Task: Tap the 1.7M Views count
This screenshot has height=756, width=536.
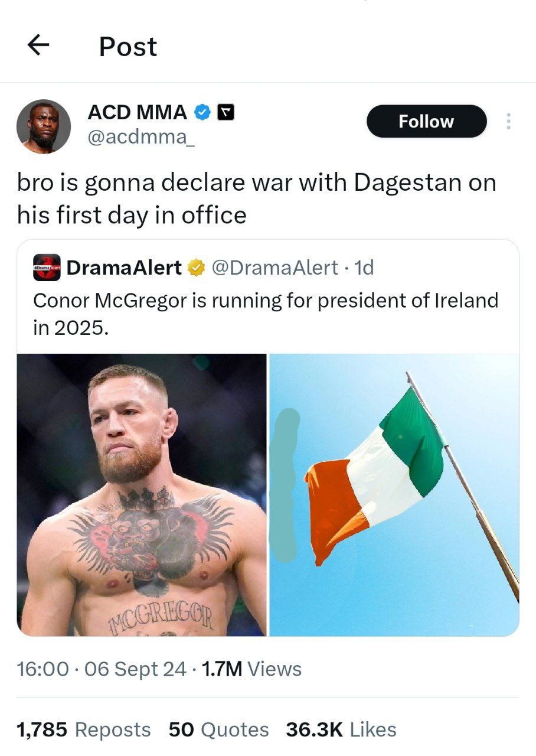Action: 251,669
